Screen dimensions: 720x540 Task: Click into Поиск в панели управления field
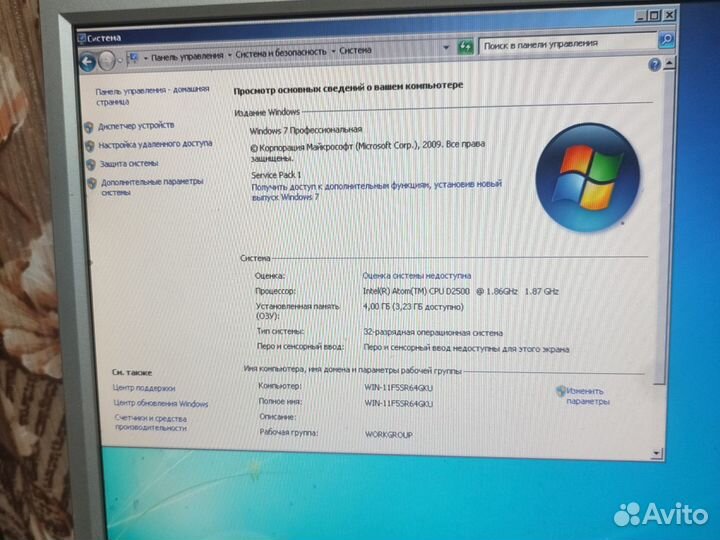point(565,44)
